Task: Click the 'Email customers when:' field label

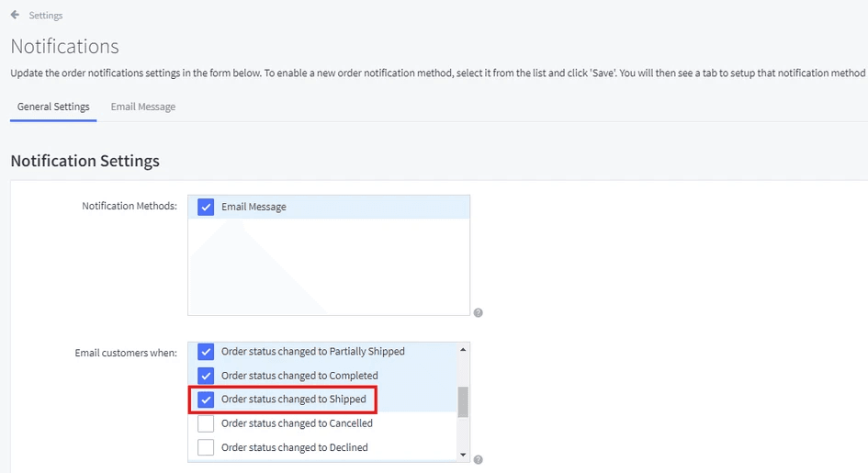Action: pos(126,353)
